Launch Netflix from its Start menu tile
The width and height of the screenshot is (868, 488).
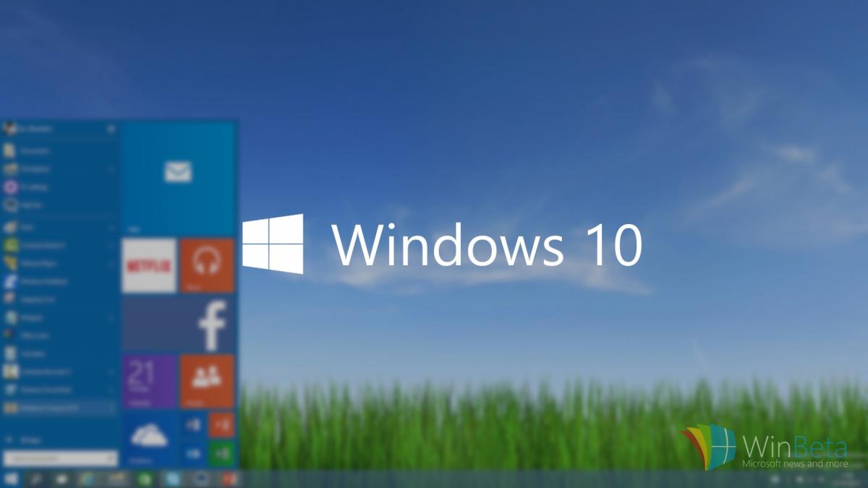click(x=149, y=265)
